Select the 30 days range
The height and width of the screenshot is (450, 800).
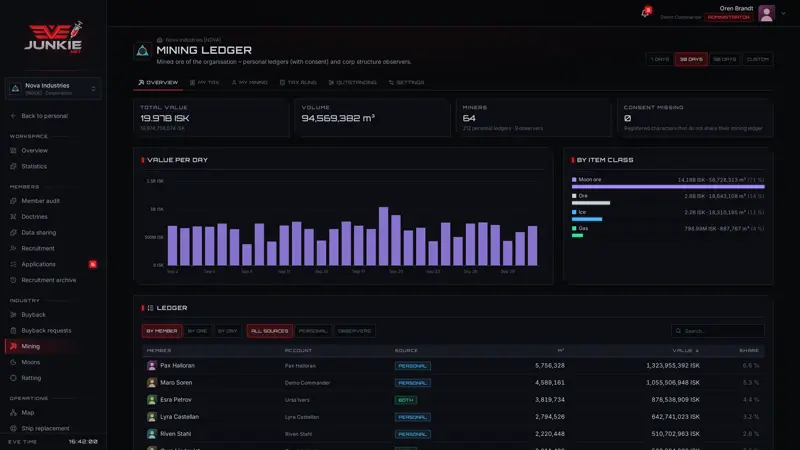pyautogui.click(x=691, y=59)
